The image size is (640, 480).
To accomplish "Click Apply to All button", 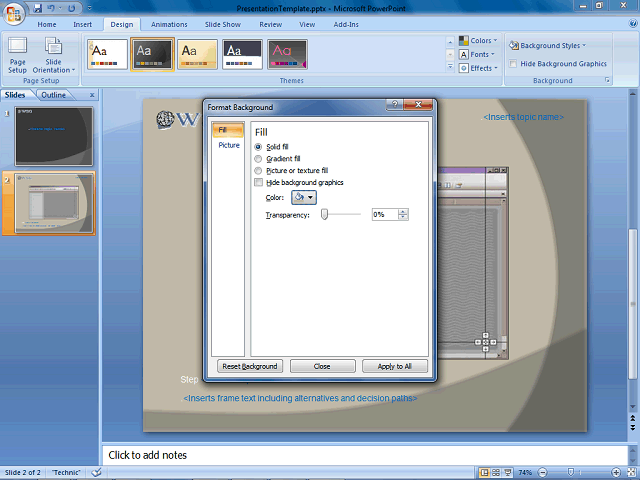I will coord(395,366).
